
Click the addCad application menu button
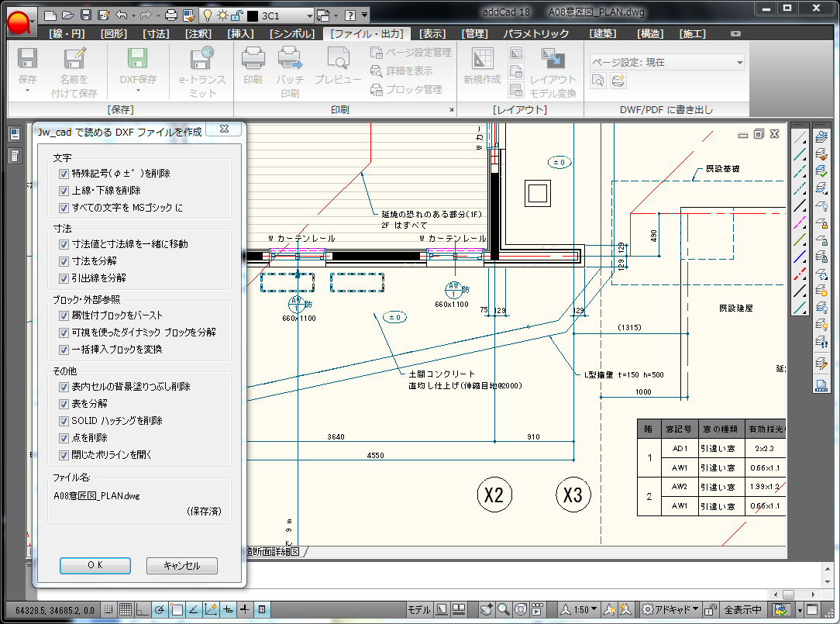(x=20, y=22)
